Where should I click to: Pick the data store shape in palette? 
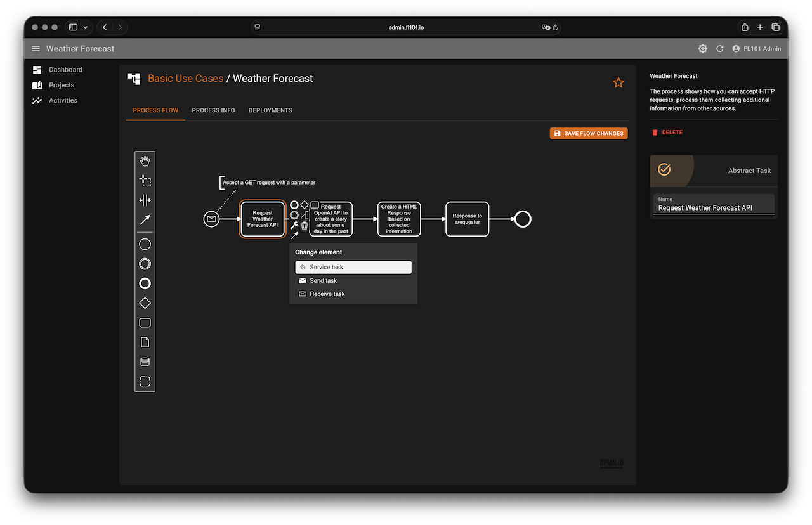coord(145,362)
